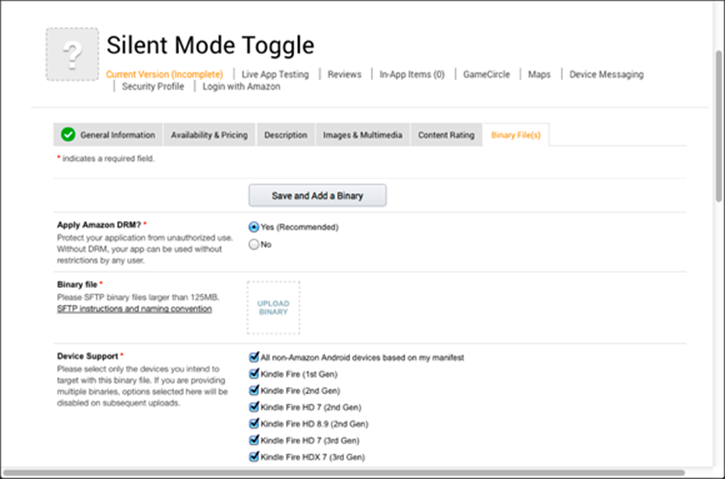This screenshot has width=725, height=479.
Task: Toggle Kindle Fire (2nd Gen) checkbox
Action: tap(253, 390)
